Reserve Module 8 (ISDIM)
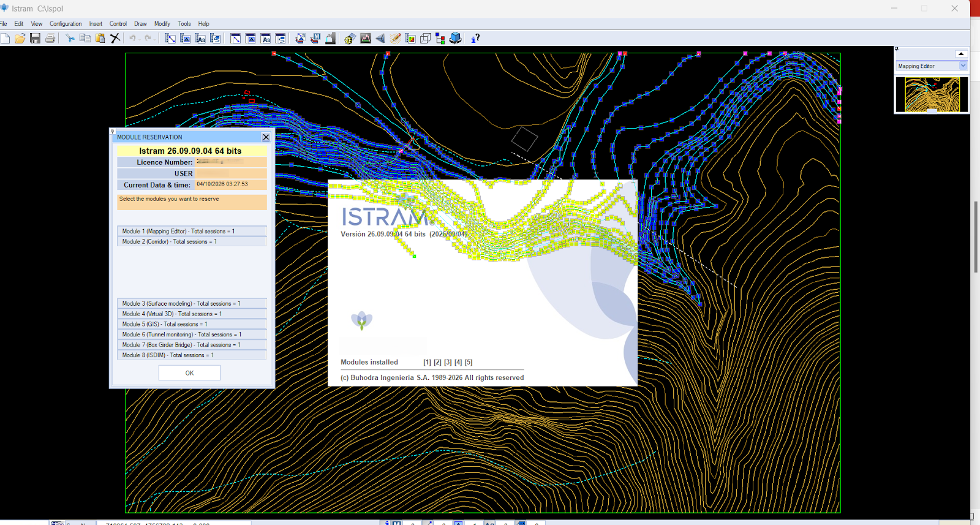The image size is (980, 525). click(192, 355)
